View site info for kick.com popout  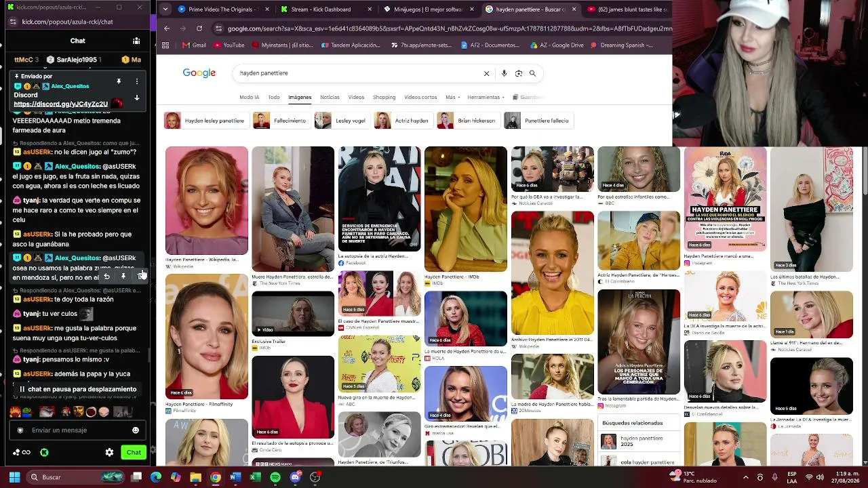tap(12, 22)
